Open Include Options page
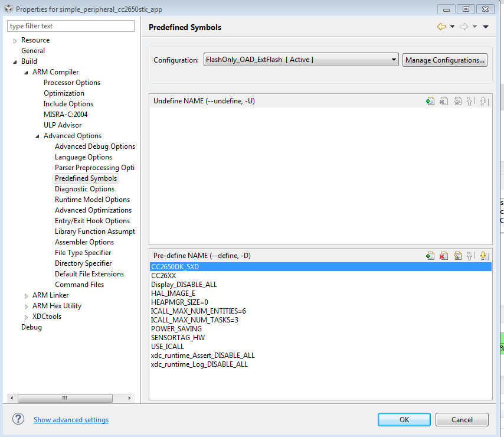Viewport: 504px width, 437px height. point(68,104)
